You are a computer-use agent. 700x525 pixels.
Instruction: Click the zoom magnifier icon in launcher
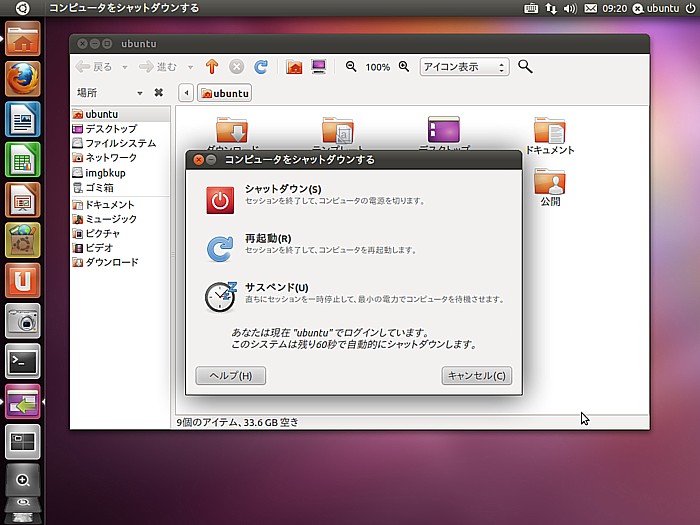pyautogui.click(x=23, y=480)
